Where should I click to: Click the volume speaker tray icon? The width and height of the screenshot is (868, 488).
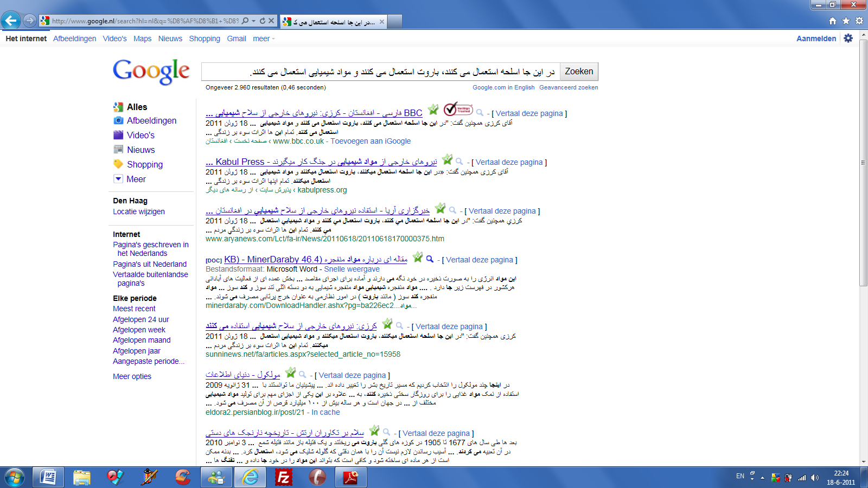[x=814, y=477]
